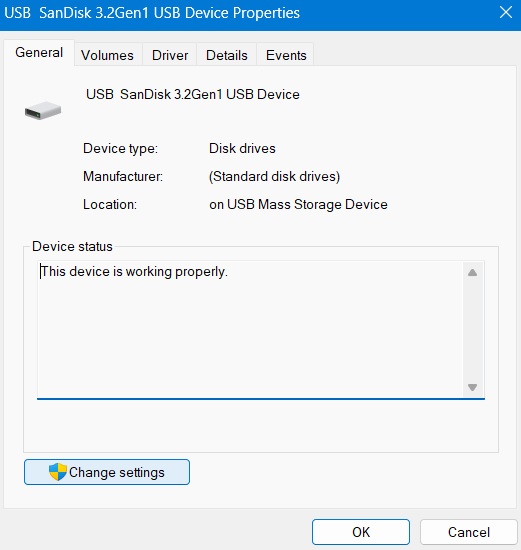Click the Change settings button
Image resolution: width=521 pixels, height=550 pixels.
point(107,472)
